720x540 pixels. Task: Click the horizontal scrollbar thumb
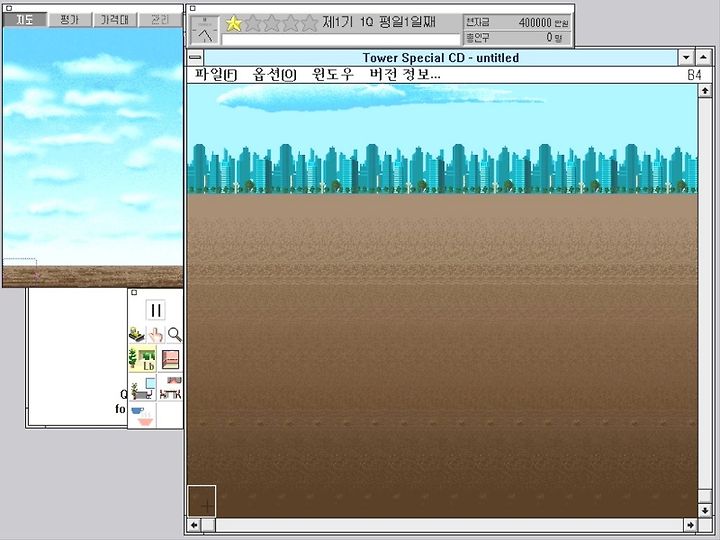[x=208, y=525]
